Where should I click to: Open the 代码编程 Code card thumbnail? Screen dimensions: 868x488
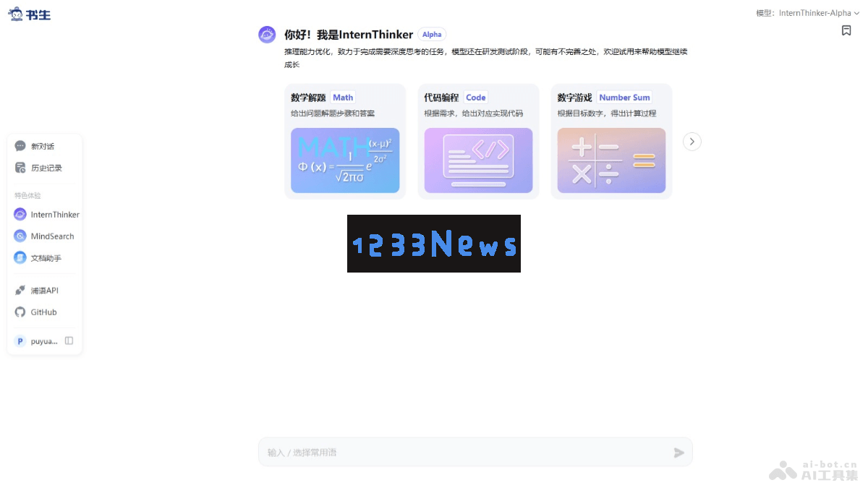[478, 160]
